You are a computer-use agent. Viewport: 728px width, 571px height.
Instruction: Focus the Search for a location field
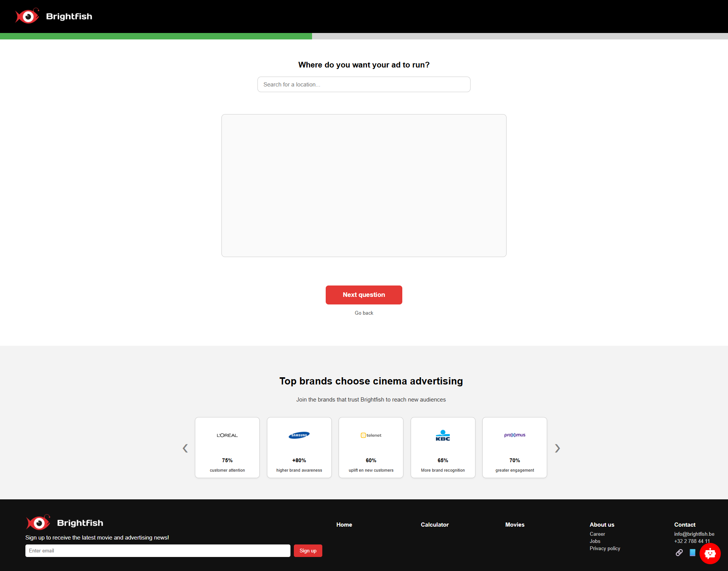click(364, 84)
